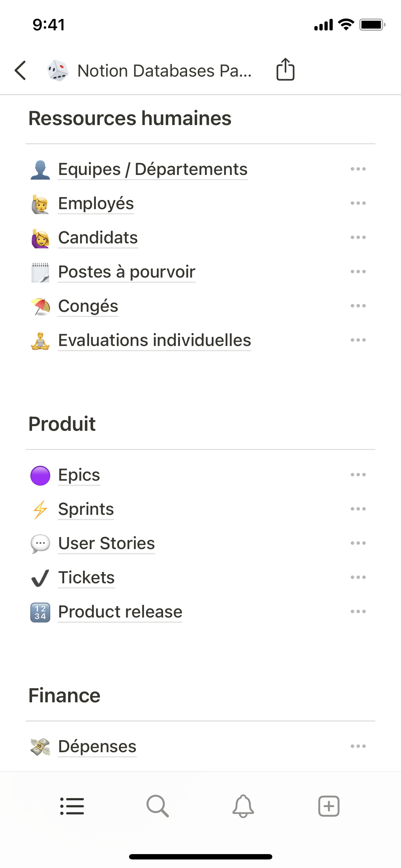Open more options for Employés
Image resolution: width=401 pixels, height=868 pixels.
coord(358,203)
